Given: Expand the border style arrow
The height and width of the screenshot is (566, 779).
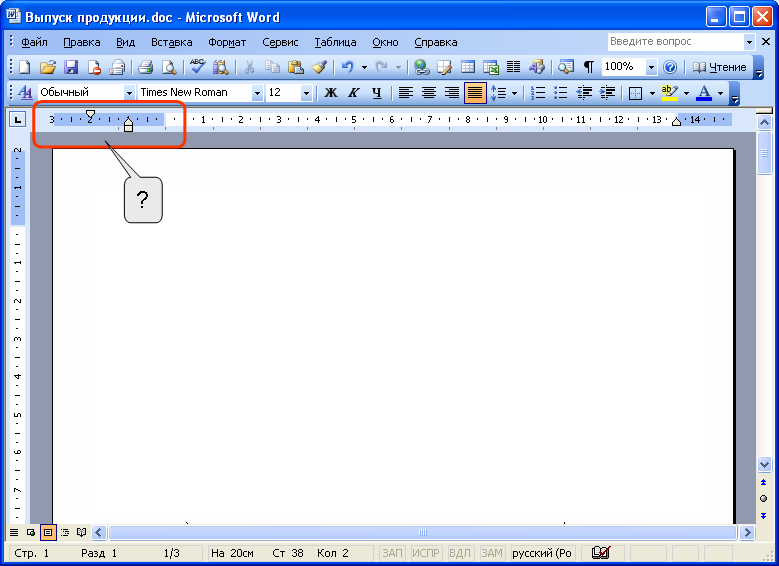Looking at the screenshot, I should point(652,93).
